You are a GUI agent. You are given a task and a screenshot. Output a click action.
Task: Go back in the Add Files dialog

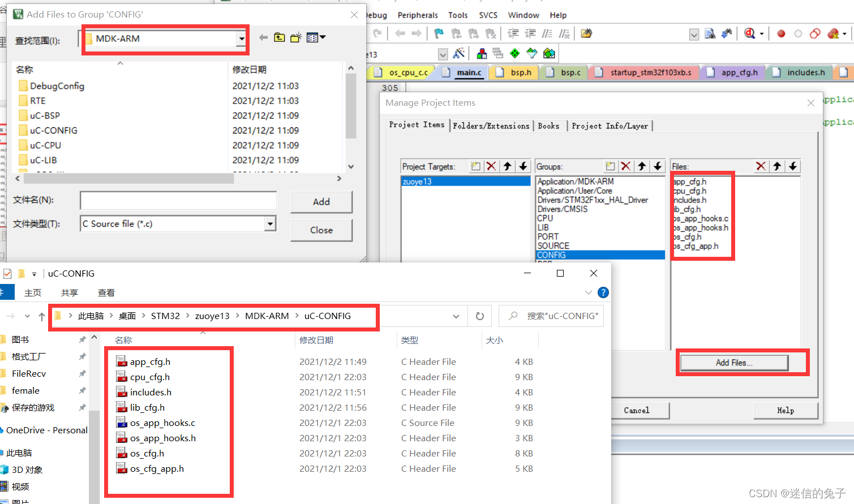(263, 37)
